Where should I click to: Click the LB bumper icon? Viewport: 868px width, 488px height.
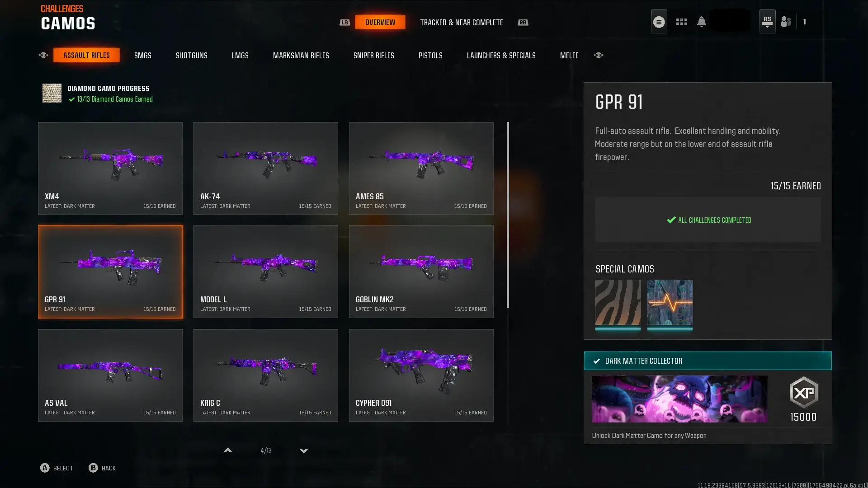(x=344, y=22)
